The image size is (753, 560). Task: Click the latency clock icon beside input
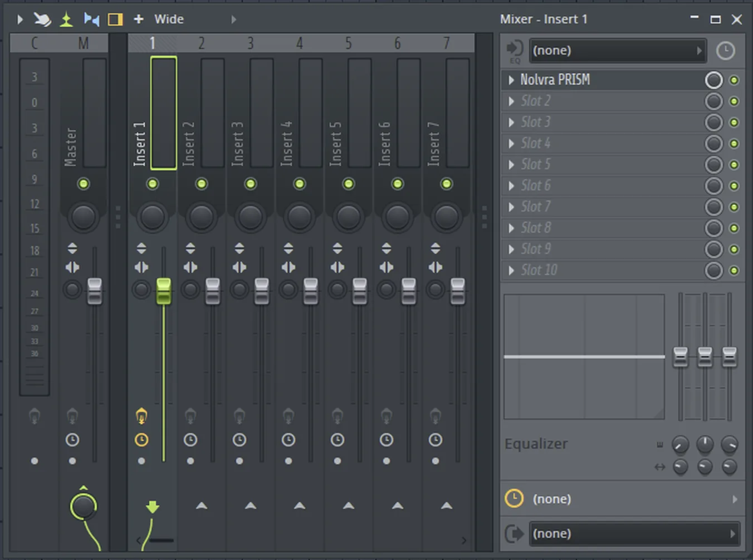[x=725, y=51]
